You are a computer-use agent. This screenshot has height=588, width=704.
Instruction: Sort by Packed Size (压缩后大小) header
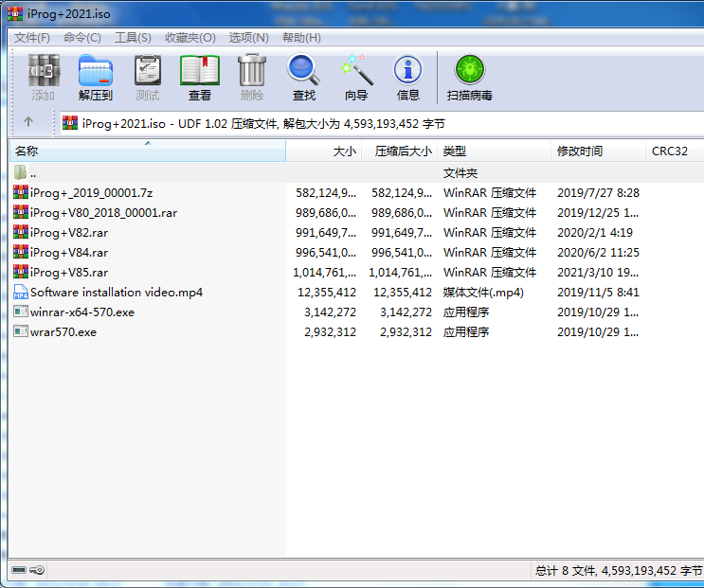click(400, 151)
